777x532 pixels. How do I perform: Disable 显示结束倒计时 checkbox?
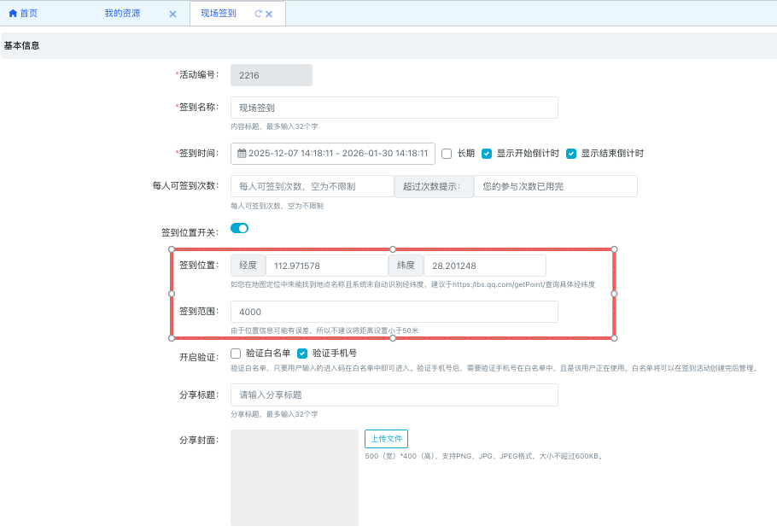coord(571,154)
